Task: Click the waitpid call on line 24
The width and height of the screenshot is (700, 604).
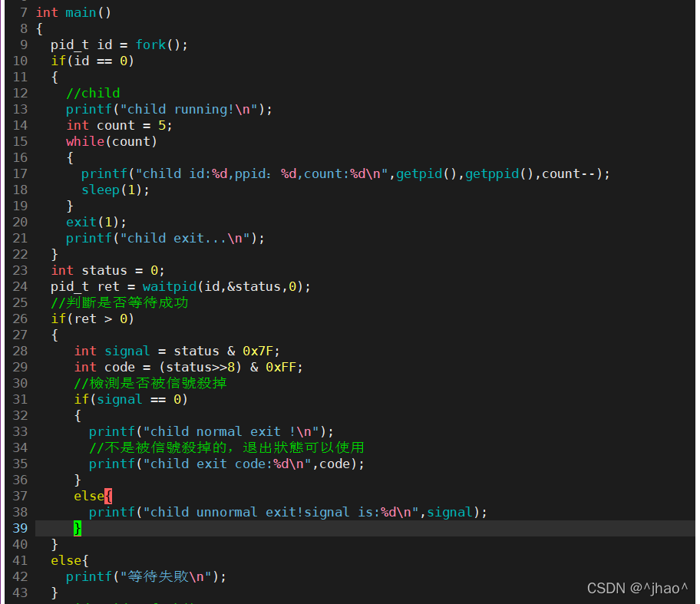Action: coord(226,286)
